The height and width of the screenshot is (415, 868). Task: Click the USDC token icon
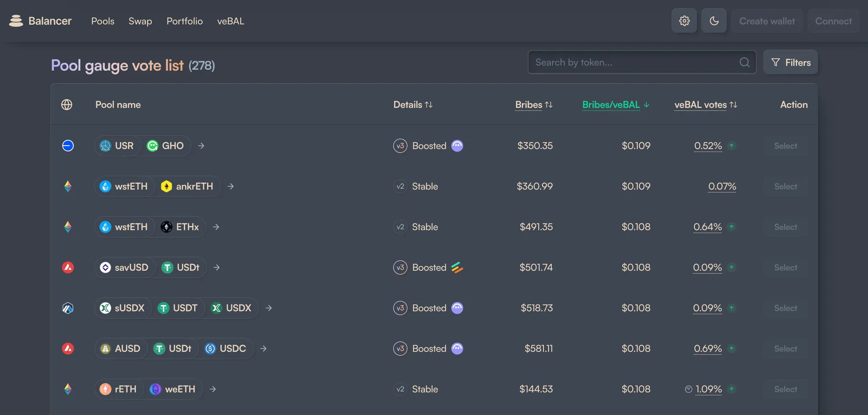tap(210, 348)
